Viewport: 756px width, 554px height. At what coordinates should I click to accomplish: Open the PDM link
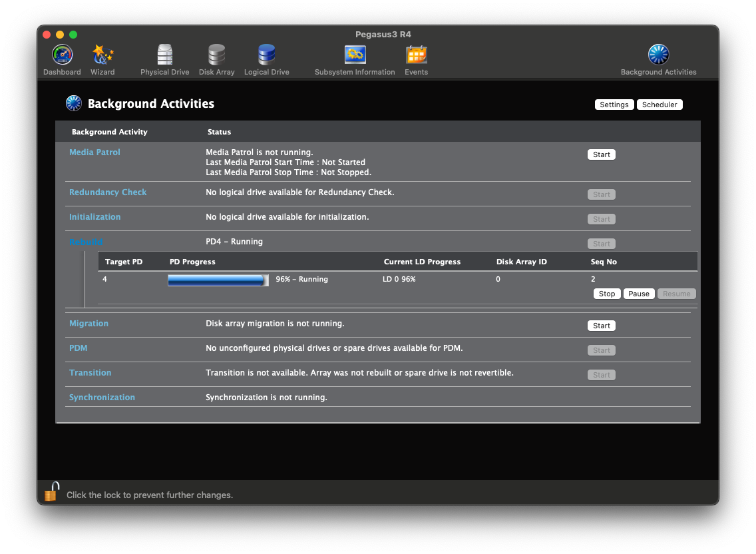(78, 348)
